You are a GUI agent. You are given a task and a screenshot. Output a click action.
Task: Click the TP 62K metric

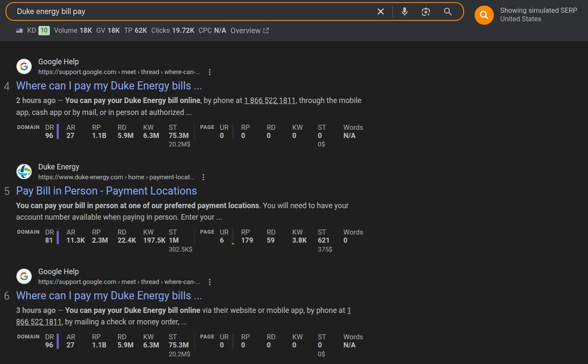(135, 30)
